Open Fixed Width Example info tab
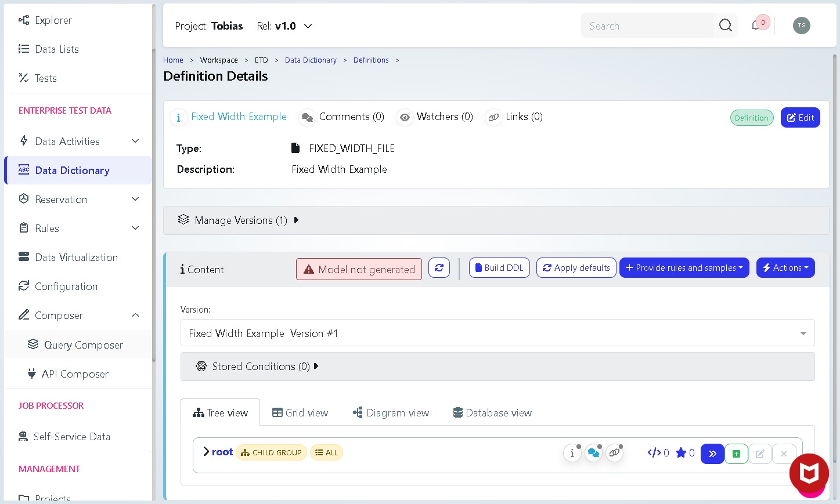 pyautogui.click(x=239, y=117)
